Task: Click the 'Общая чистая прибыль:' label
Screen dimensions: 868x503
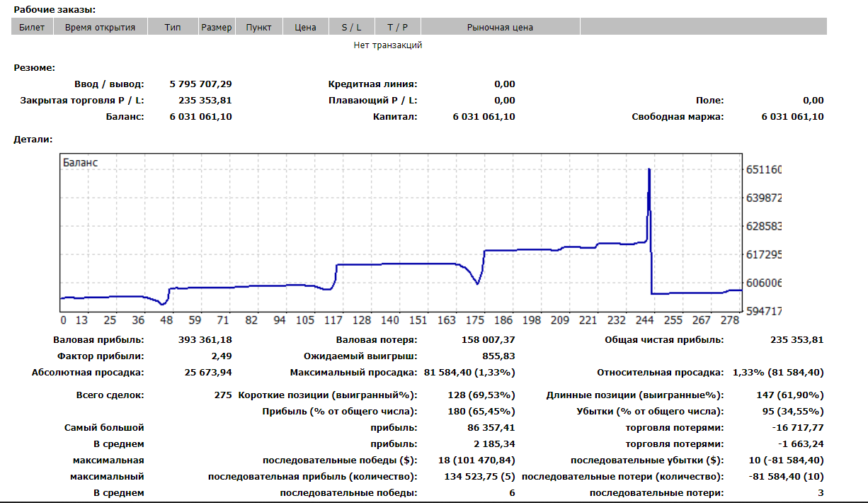Action: pos(664,340)
